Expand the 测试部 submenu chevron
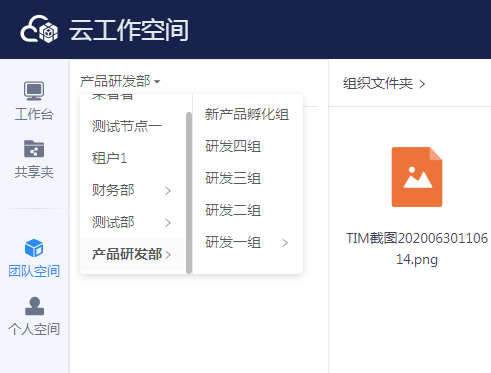 coord(168,223)
